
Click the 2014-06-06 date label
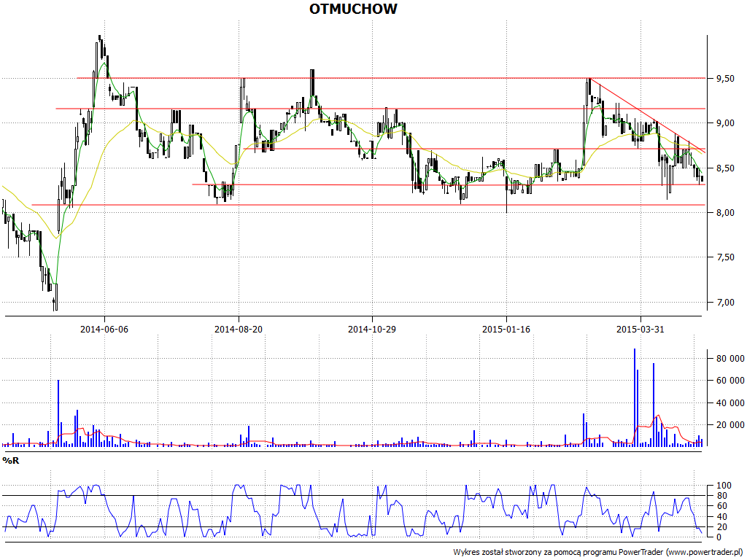[x=104, y=329]
